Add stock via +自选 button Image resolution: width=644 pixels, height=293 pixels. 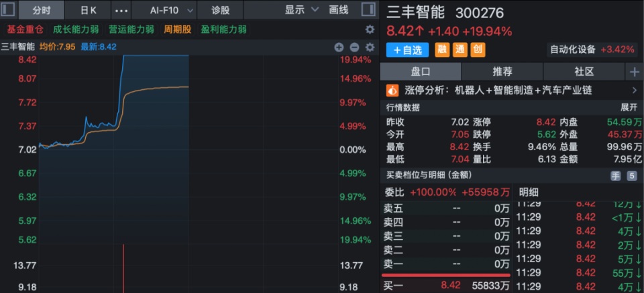407,50
